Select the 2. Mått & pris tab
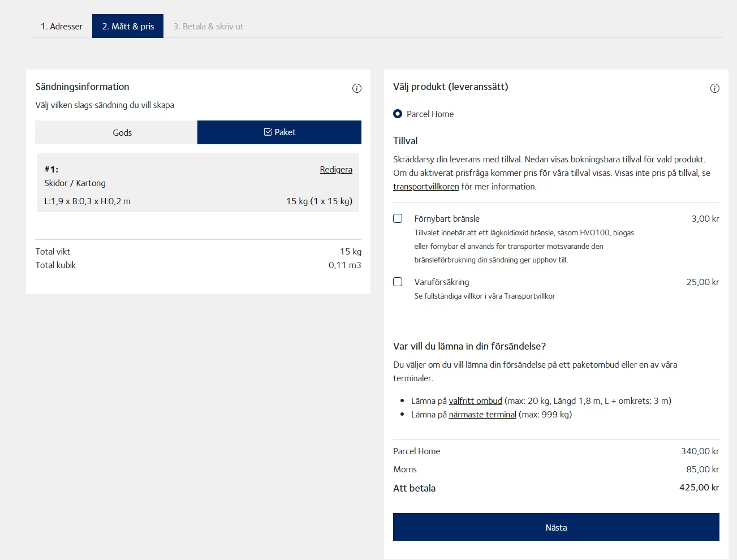This screenshot has width=737, height=560. click(128, 26)
